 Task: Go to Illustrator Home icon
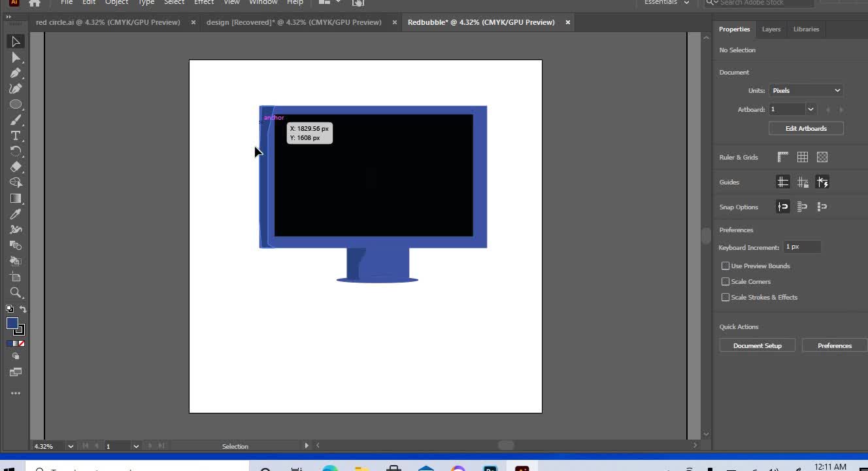click(35, 3)
